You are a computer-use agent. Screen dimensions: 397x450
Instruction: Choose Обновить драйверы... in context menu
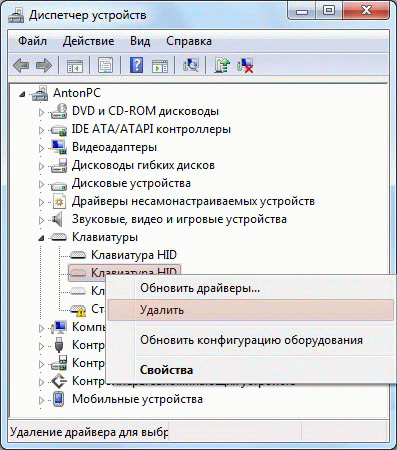[x=251, y=288]
